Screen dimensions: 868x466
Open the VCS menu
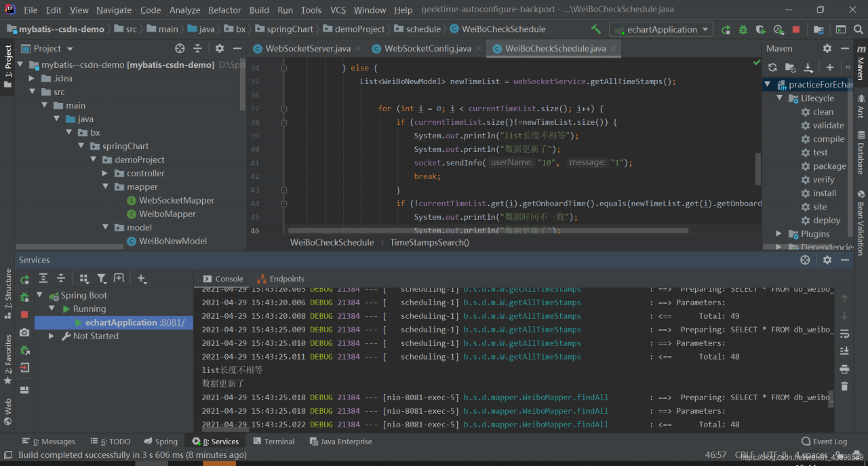[338, 10]
